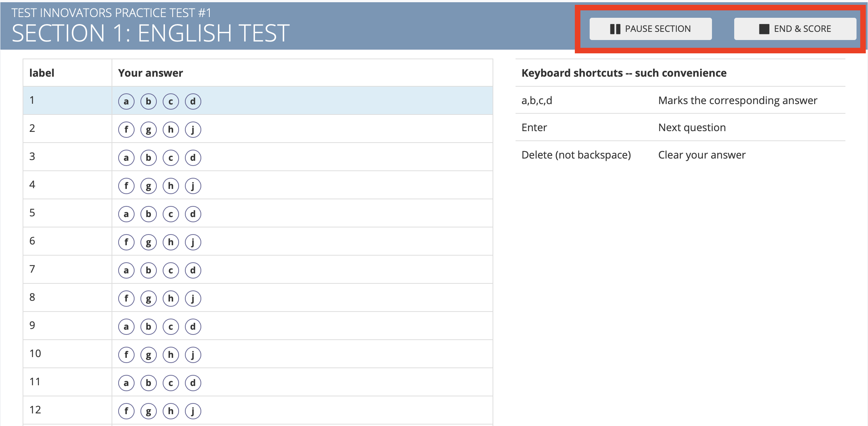Click the Section 1: English Test heading
This screenshot has width=868, height=426.
pos(150,33)
